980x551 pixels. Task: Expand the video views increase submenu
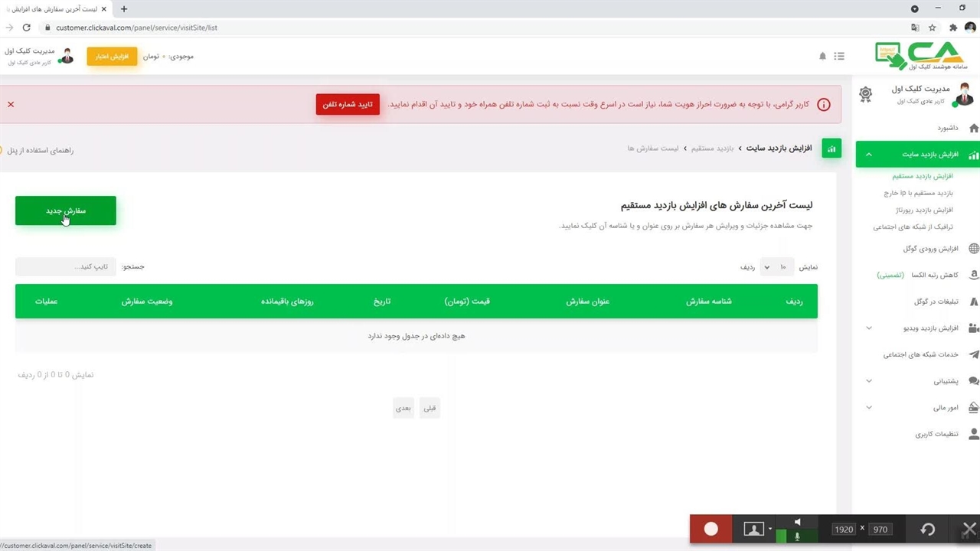pos(869,328)
